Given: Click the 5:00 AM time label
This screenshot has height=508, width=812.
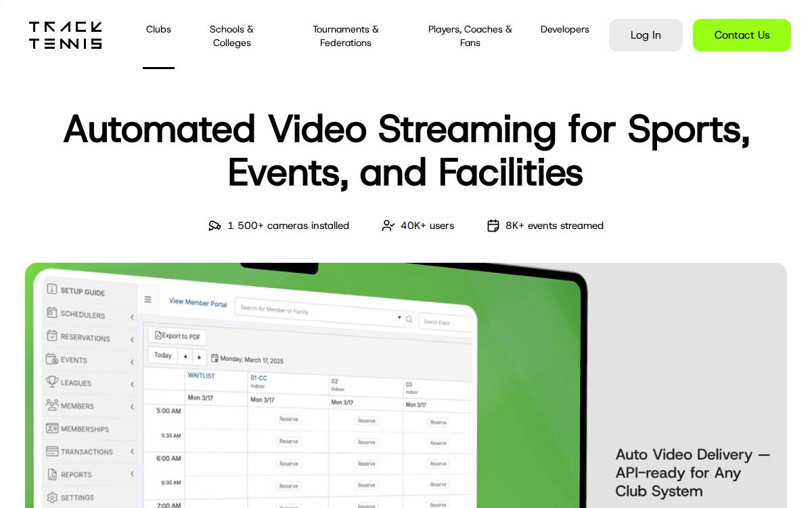Looking at the screenshot, I should tap(168, 410).
